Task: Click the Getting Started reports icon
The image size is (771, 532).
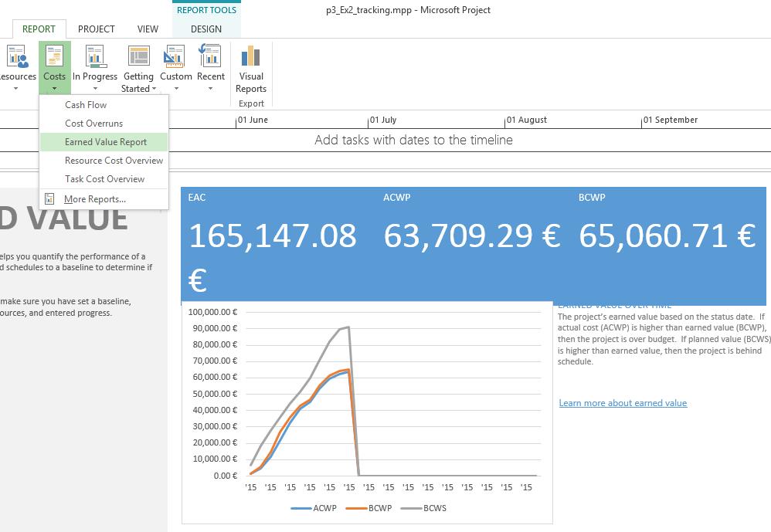Action: pos(138,56)
